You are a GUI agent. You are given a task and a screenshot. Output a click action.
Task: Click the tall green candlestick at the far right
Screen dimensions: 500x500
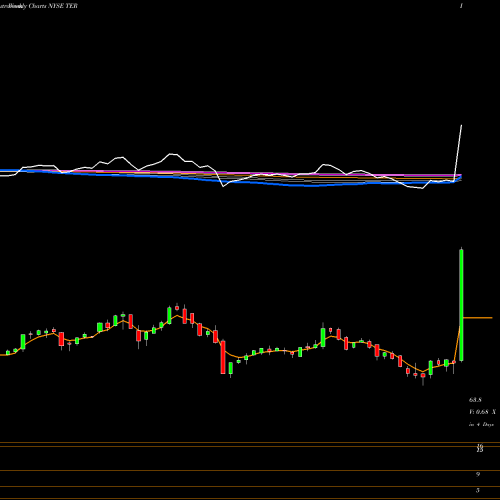(x=461, y=305)
